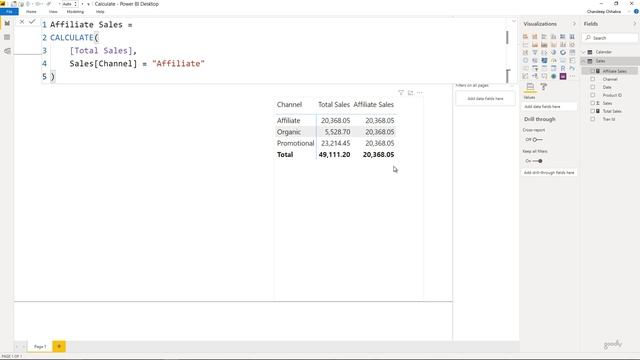Screen dimensions: 640x360
Task: Click the Values 'Add data fields here' well
Action: point(549,107)
